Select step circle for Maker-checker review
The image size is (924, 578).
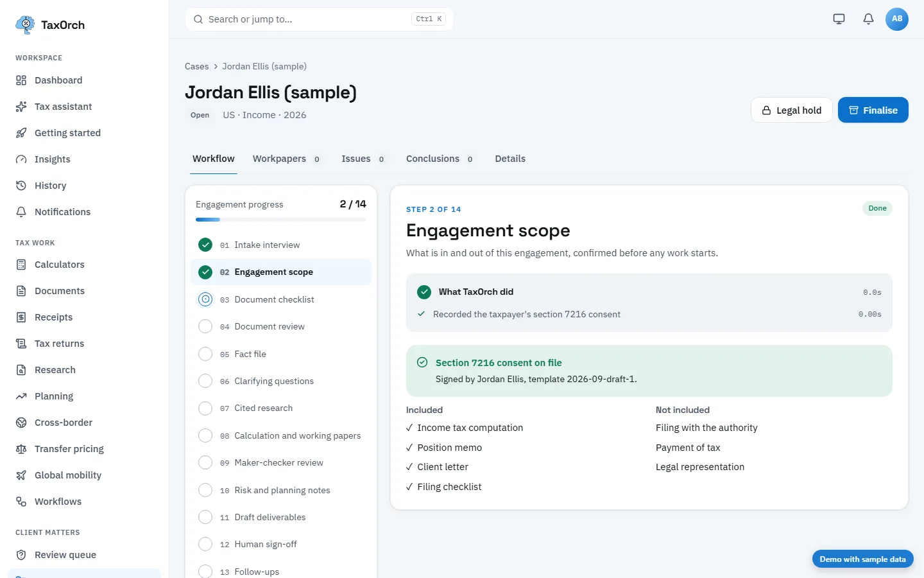pyautogui.click(x=205, y=462)
